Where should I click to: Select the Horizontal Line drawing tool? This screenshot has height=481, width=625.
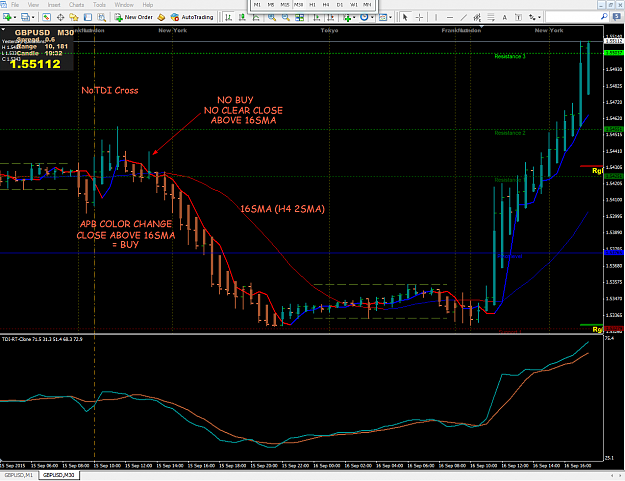(x=450, y=17)
